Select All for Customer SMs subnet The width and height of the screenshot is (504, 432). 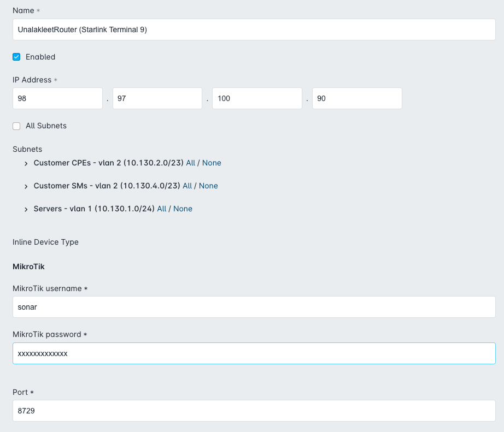187,186
